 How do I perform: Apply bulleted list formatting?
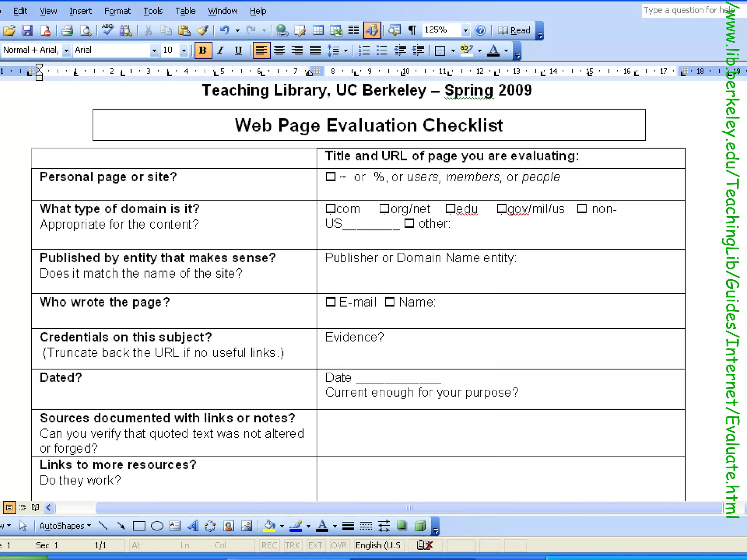click(x=382, y=50)
